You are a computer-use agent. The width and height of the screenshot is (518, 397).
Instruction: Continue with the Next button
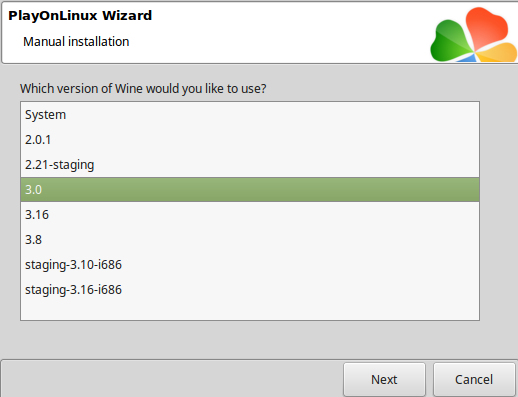pyautogui.click(x=384, y=379)
